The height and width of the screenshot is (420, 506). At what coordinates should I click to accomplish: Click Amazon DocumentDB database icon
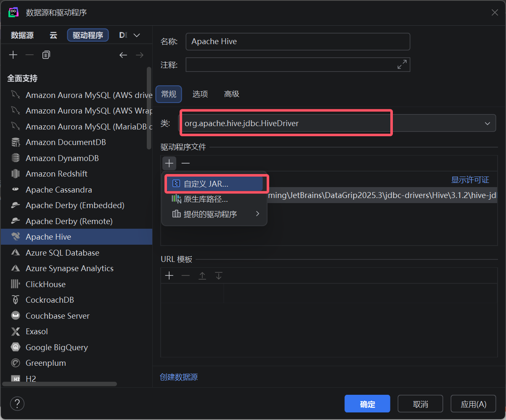16,142
